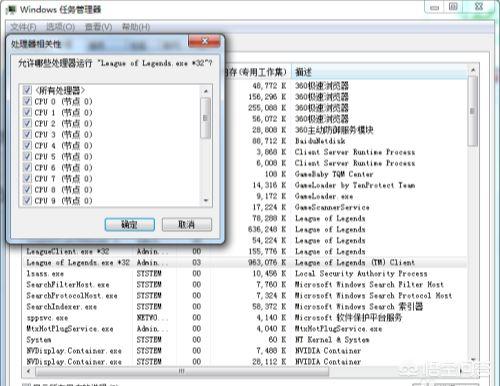Screen dimensions: 500x386
Task: Click Microsoft Windows Search Filter Host description
Action: 369,284
